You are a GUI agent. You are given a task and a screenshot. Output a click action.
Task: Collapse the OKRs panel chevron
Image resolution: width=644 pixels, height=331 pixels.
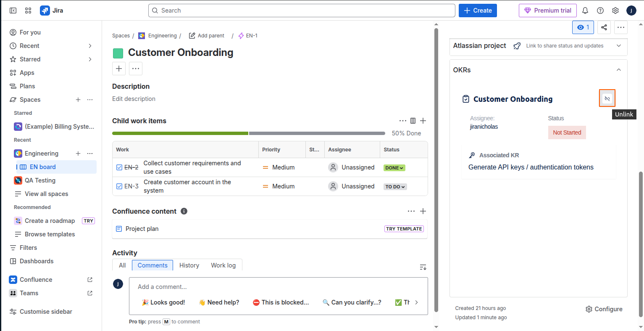[619, 70]
